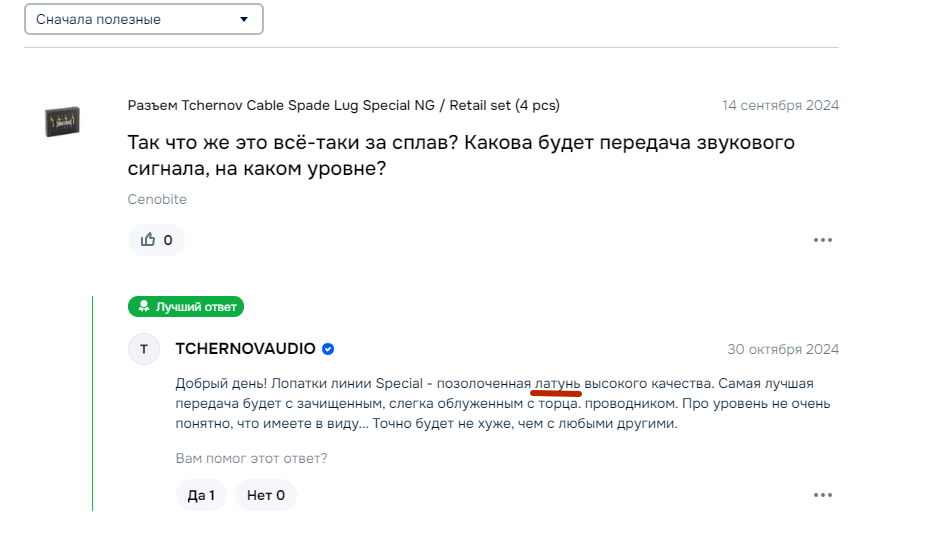Image resolution: width=951 pixels, height=549 pixels.
Task: Vote "Да" that the answer helped
Action: pyautogui.click(x=201, y=495)
